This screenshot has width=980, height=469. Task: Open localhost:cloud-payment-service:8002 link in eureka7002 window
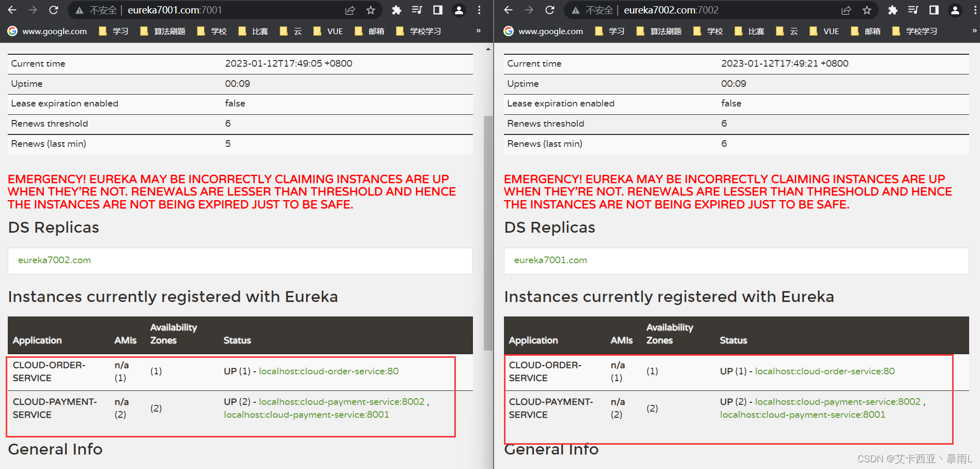coord(838,402)
